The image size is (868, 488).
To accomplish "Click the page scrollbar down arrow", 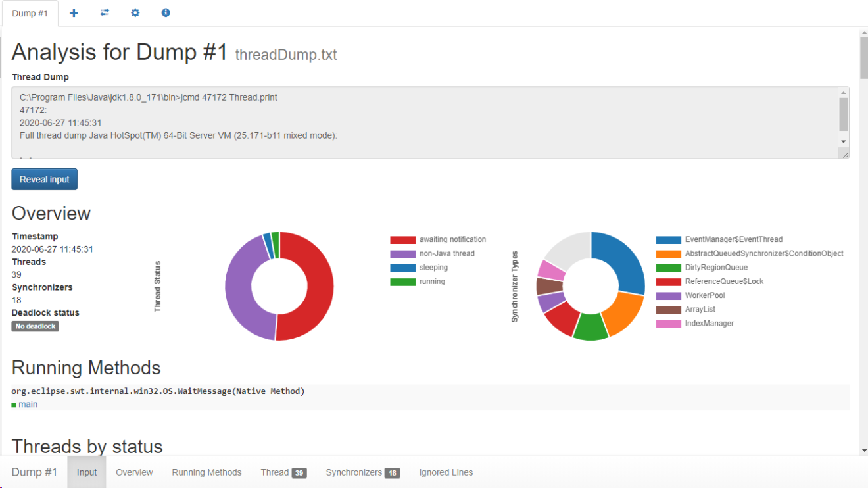I will (x=863, y=451).
